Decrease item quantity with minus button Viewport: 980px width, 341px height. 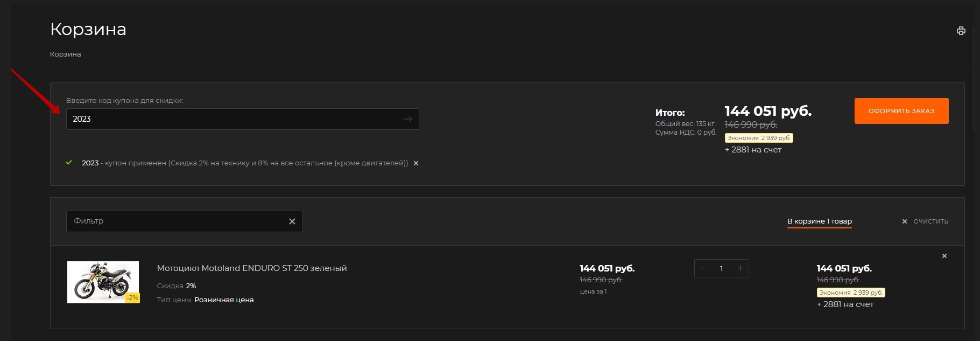click(x=703, y=268)
